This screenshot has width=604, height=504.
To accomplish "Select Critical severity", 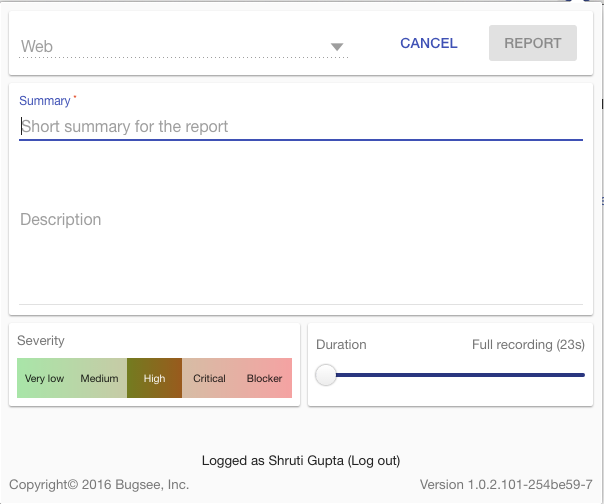I will coord(209,378).
